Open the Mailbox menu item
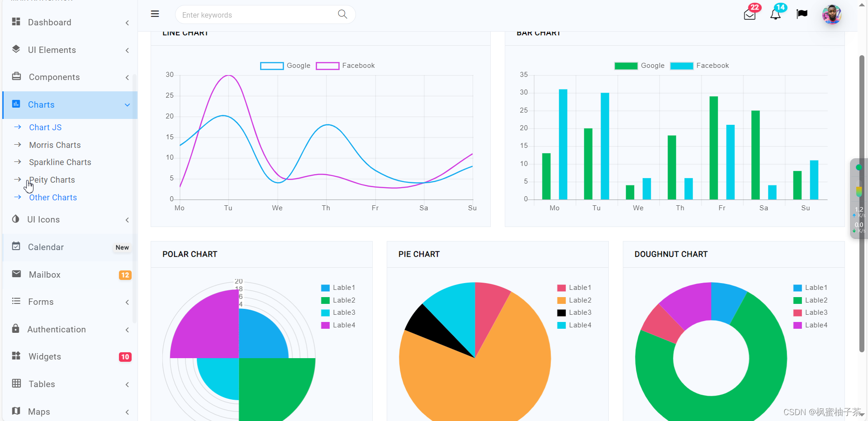868x421 pixels. (70, 274)
